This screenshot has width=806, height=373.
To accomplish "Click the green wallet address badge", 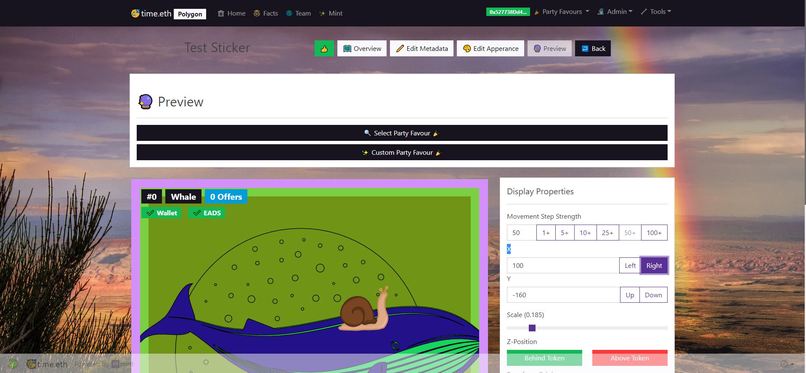I will point(508,12).
